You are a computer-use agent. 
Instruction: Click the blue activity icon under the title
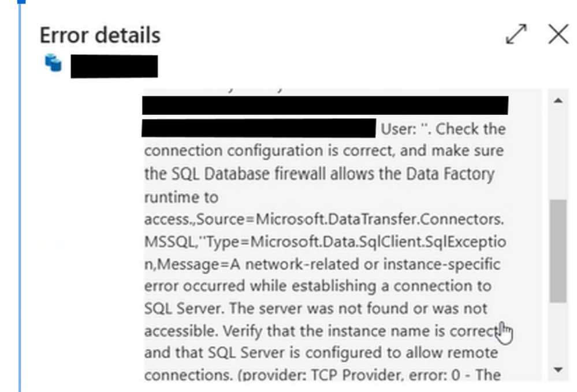53,63
